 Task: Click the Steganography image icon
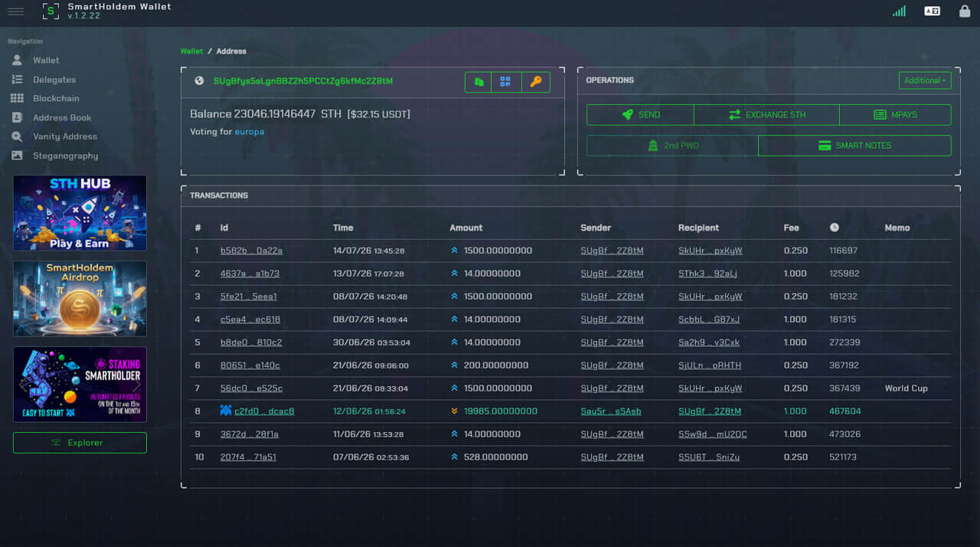coord(17,156)
